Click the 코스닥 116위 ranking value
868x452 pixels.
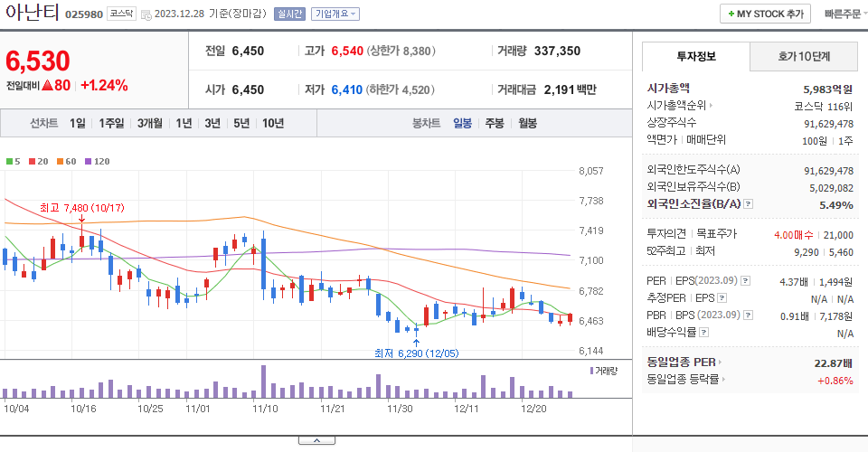point(823,107)
